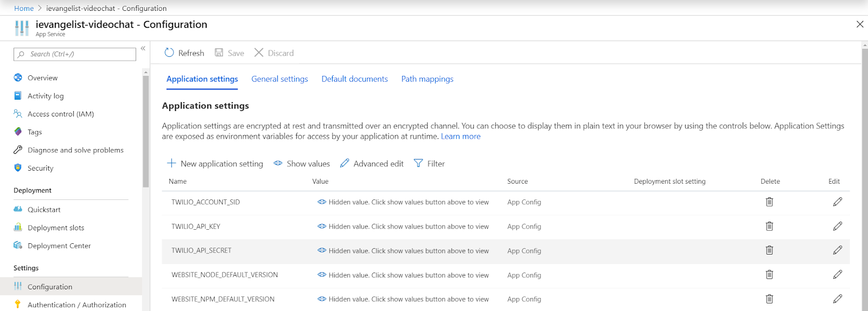Close the Configuration blade
This screenshot has height=311, width=868.
[860, 24]
